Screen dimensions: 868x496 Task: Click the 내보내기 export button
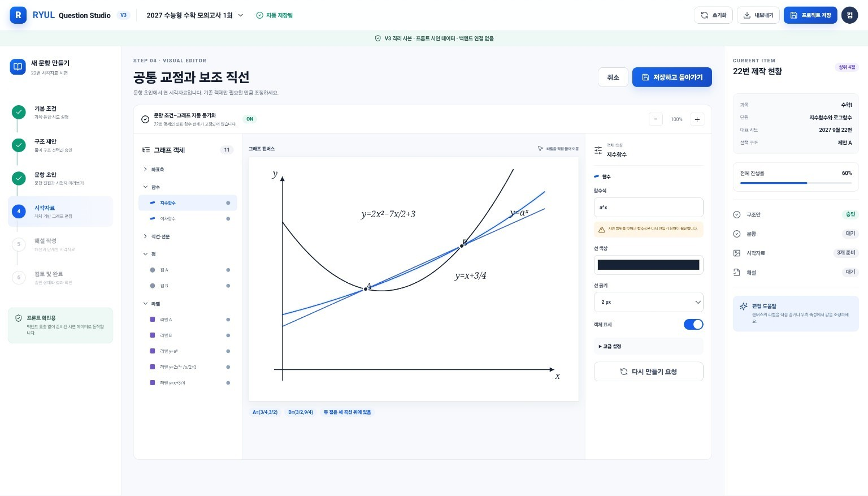pos(758,15)
